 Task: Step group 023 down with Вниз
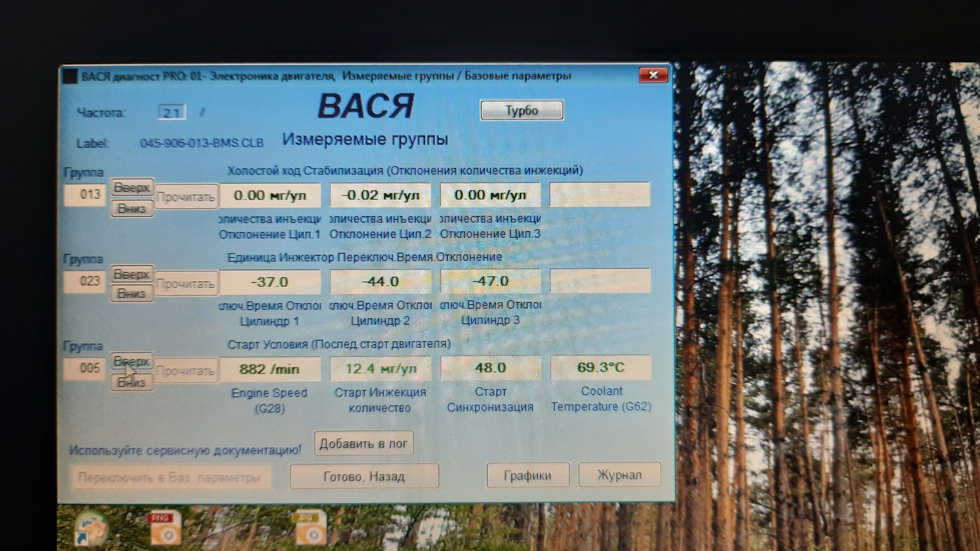(x=132, y=293)
